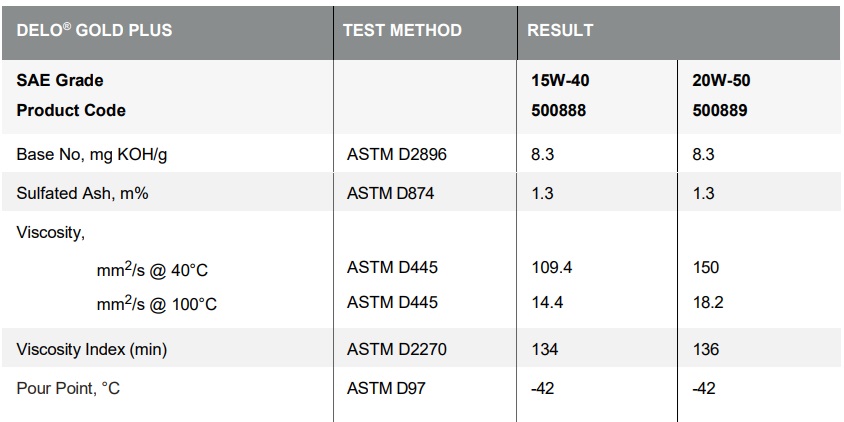
Task: Click the Sulfated Ash, m% label
Action: coord(83,193)
